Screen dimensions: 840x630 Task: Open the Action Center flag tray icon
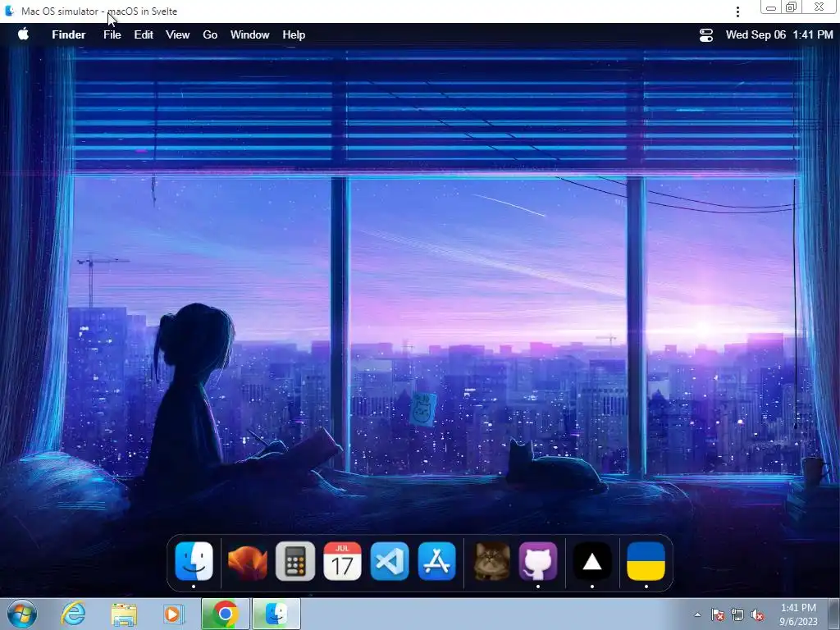[718, 615]
